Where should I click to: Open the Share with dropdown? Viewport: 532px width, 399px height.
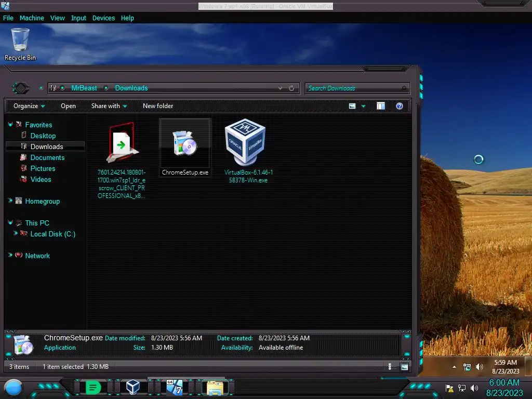(x=109, y=106)
